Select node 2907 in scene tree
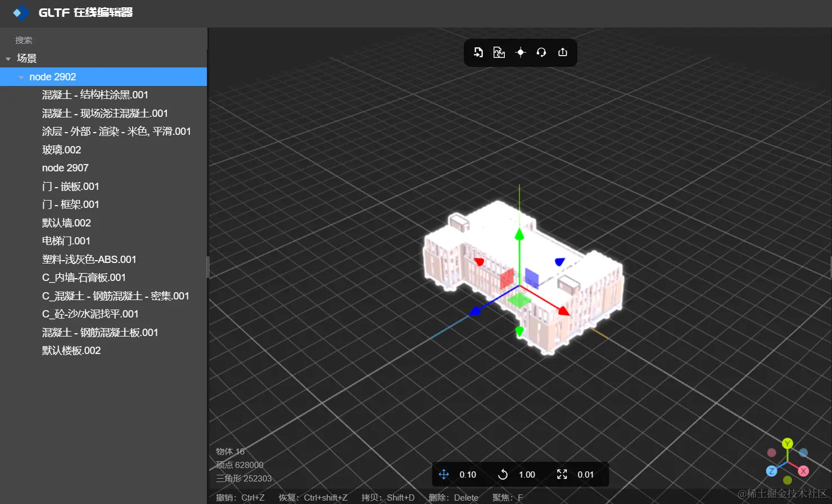This screenshot has width=832, height=504. click(x=103, y=168)
